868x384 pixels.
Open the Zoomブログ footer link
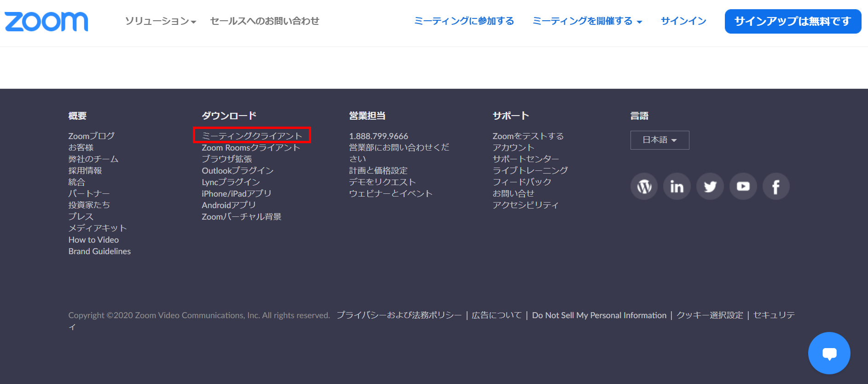pos(92,136)
